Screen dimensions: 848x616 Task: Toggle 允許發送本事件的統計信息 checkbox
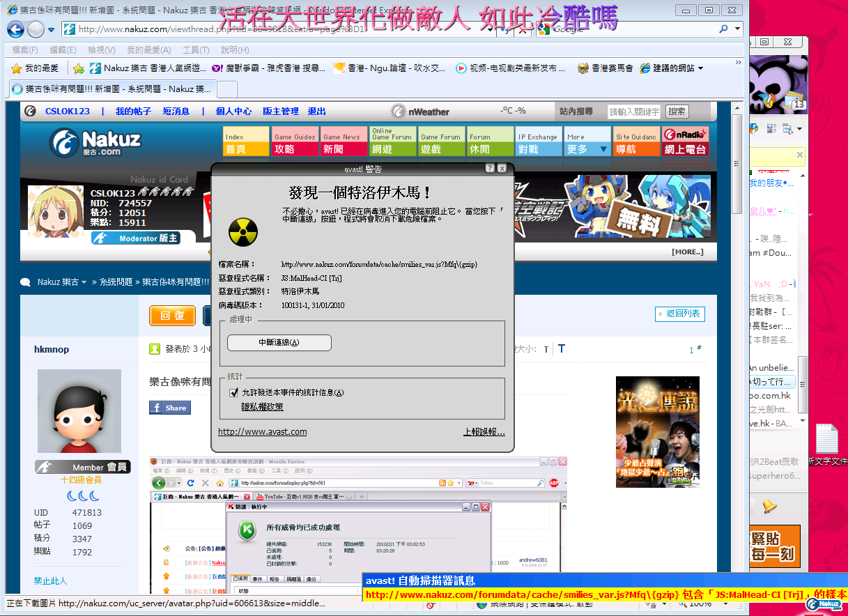click(x=234, y=393)
